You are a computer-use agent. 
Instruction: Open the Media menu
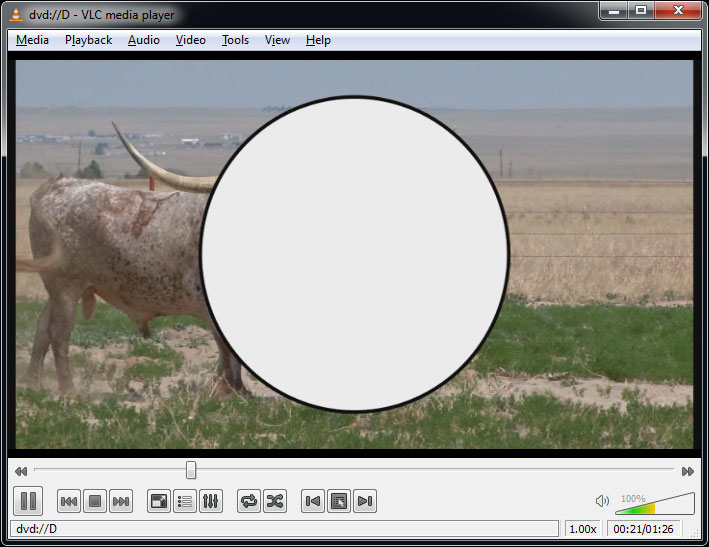click(32, 40)
